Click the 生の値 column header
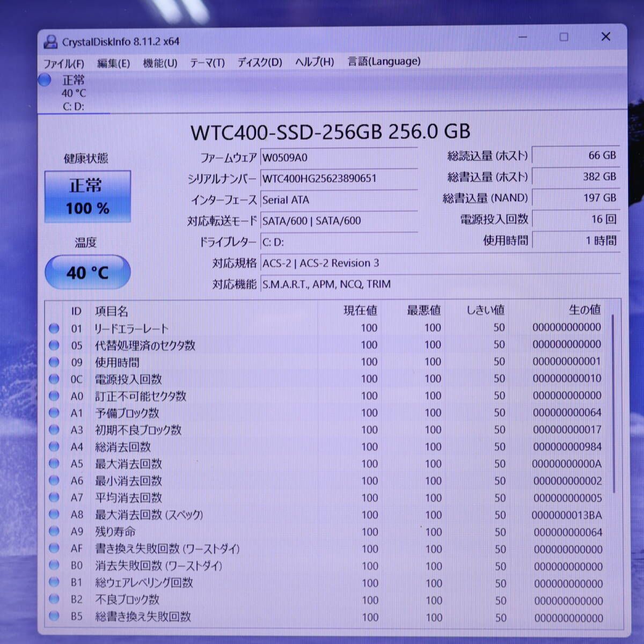This screenshot has height=644, width=644. coord(584,309)
